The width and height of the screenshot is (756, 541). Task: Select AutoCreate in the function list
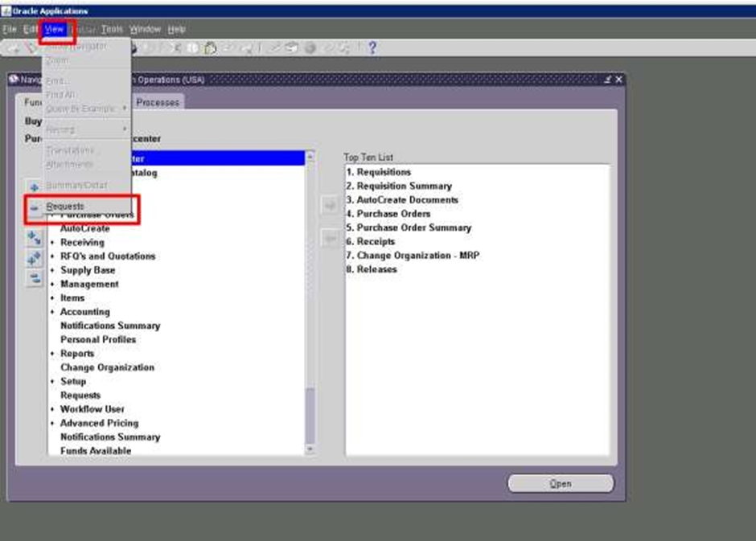(85, 228)
